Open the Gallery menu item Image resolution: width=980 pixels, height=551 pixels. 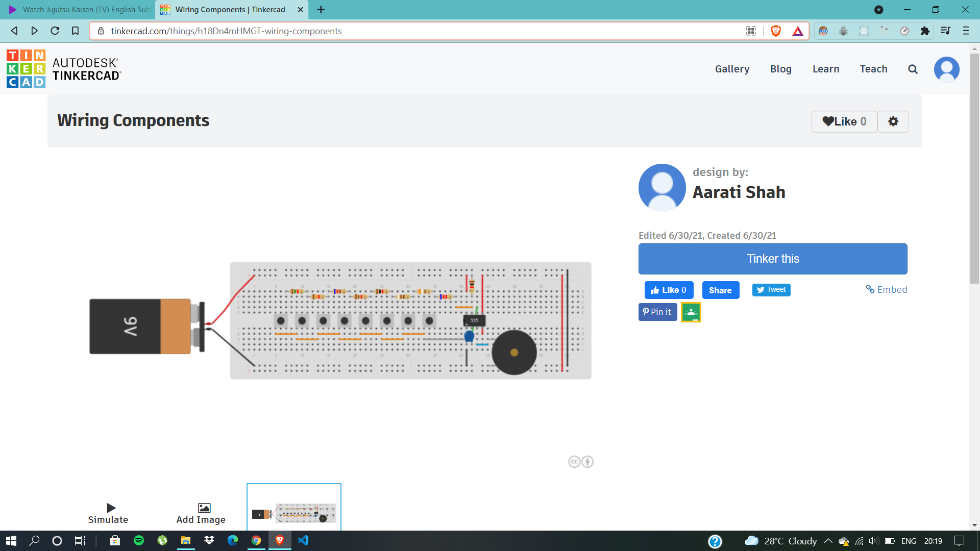click(732, 69)
